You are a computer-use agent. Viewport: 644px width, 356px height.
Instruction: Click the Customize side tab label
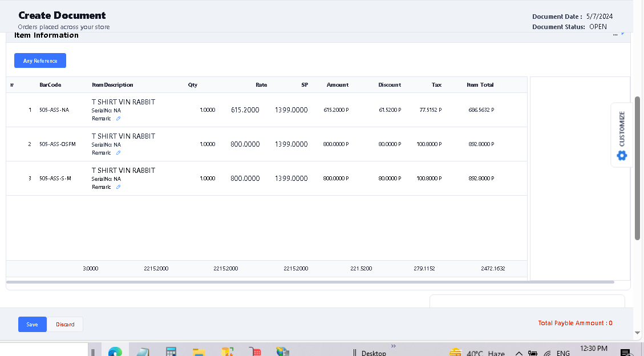pos(622,129)
